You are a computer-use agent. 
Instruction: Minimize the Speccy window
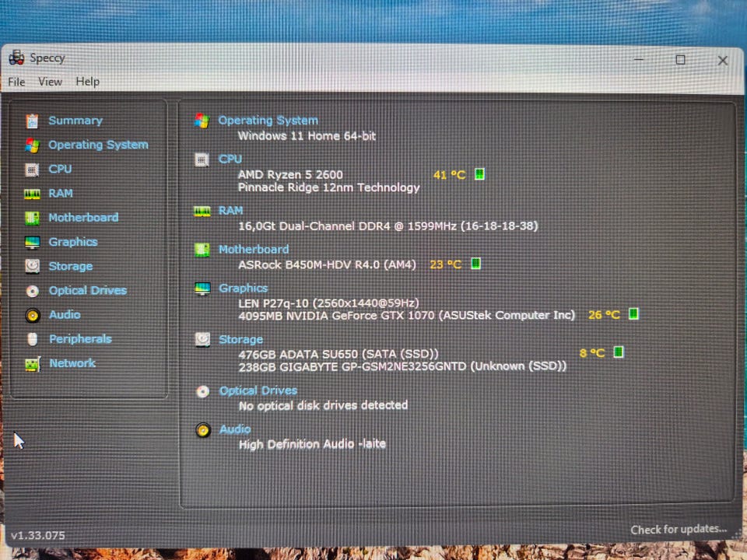638,60
